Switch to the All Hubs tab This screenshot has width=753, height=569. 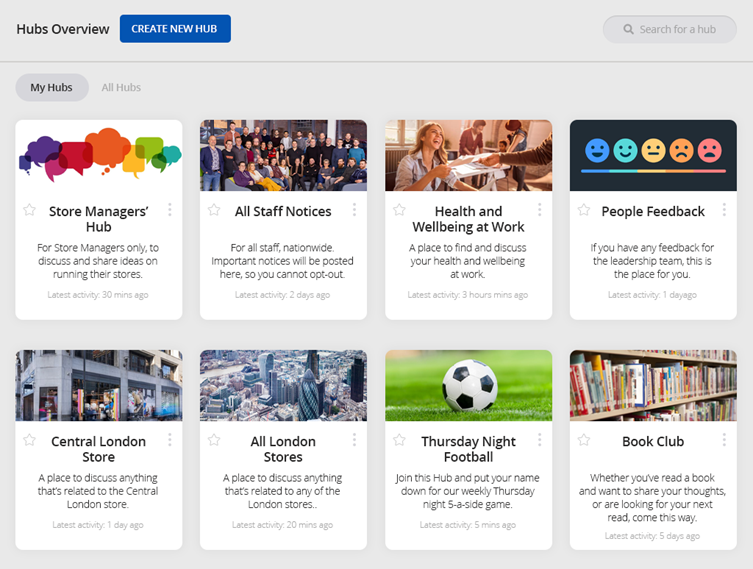[x=121, y=88]
